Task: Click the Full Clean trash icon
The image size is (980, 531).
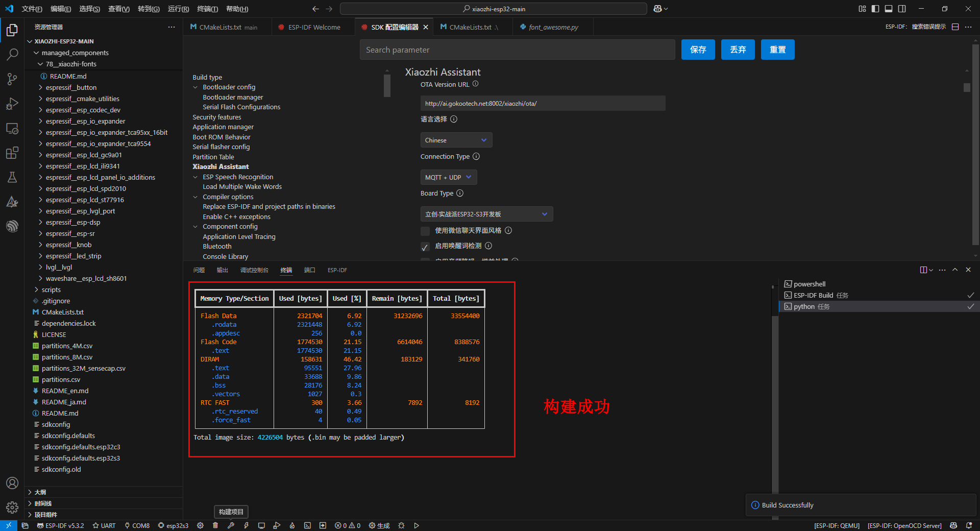Action: click(215, 525)
